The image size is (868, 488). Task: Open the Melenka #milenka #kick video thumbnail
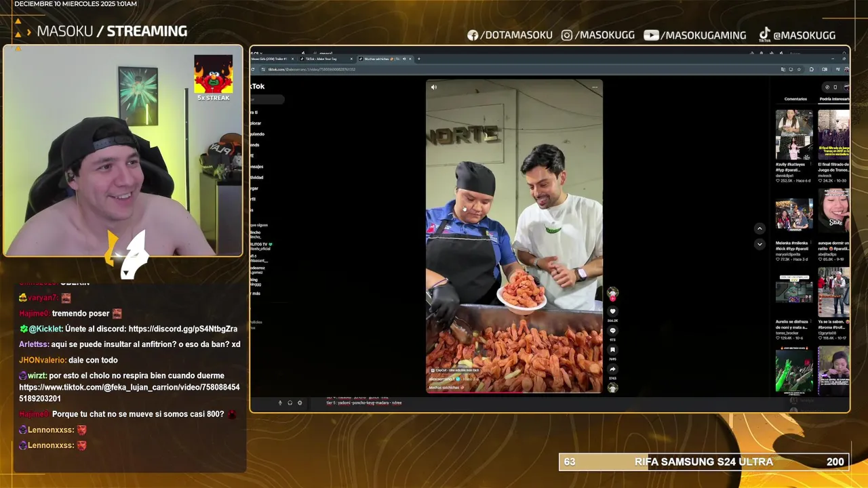(x=794, y=214)
